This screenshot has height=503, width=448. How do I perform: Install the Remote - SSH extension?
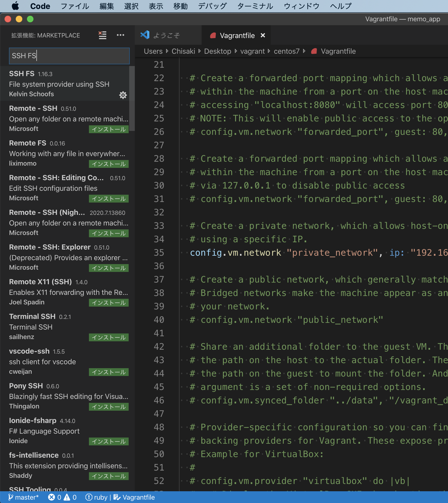(x=109, y=129)
